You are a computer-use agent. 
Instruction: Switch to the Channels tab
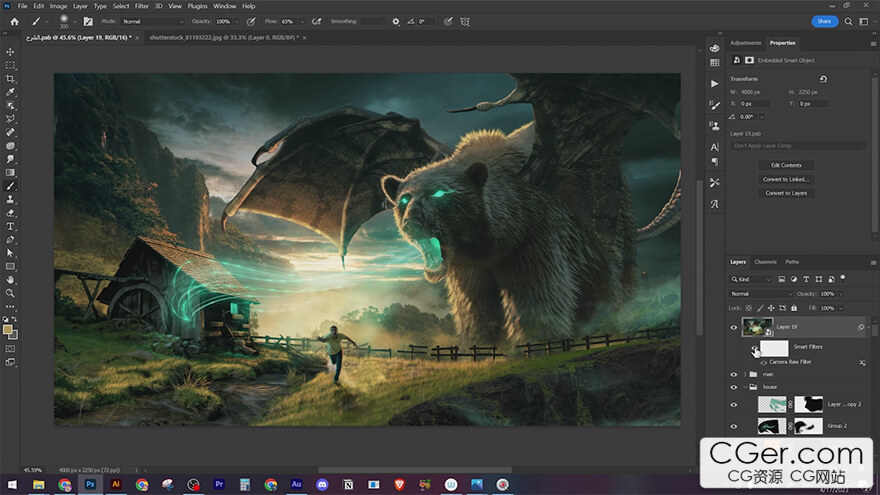click(766, 262)
